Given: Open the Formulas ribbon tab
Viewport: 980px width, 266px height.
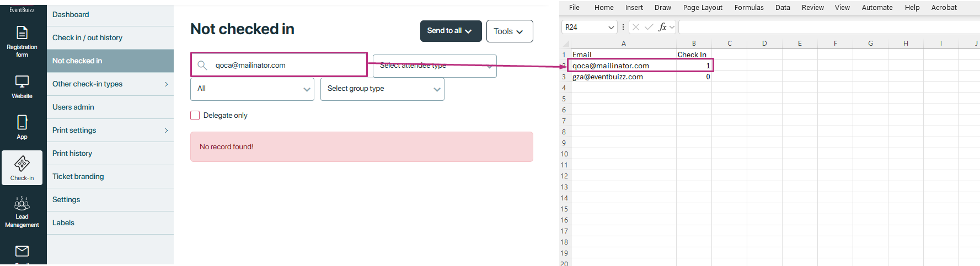Looking at the screenshot, I should pos(748,8).
